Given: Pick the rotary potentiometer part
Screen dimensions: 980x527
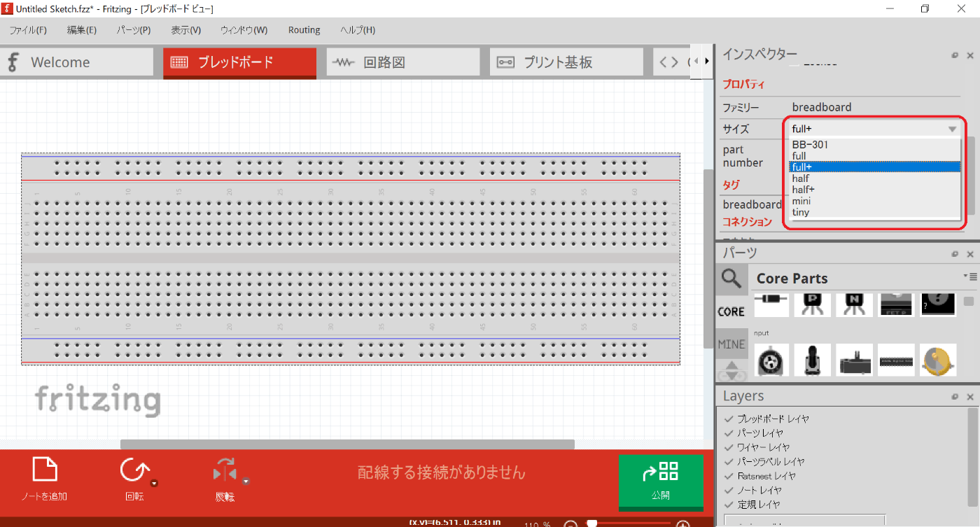Looking at the screenshot, I should coord(771,360).
